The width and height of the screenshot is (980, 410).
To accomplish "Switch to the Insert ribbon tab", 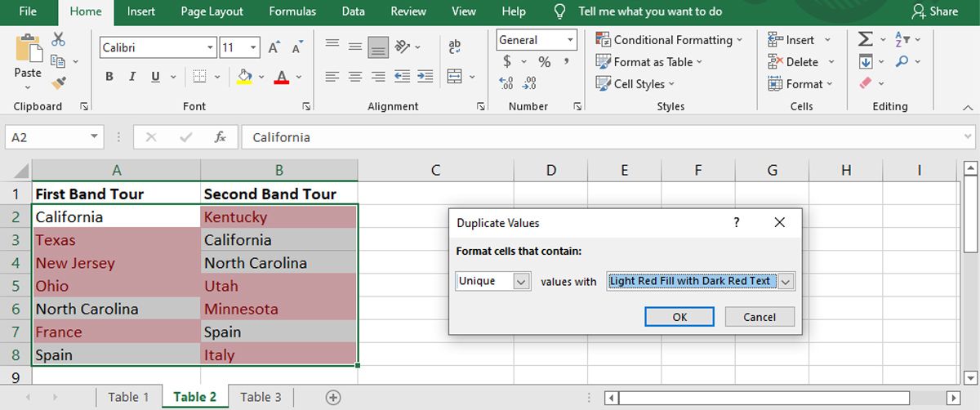I will click(142, 11).
